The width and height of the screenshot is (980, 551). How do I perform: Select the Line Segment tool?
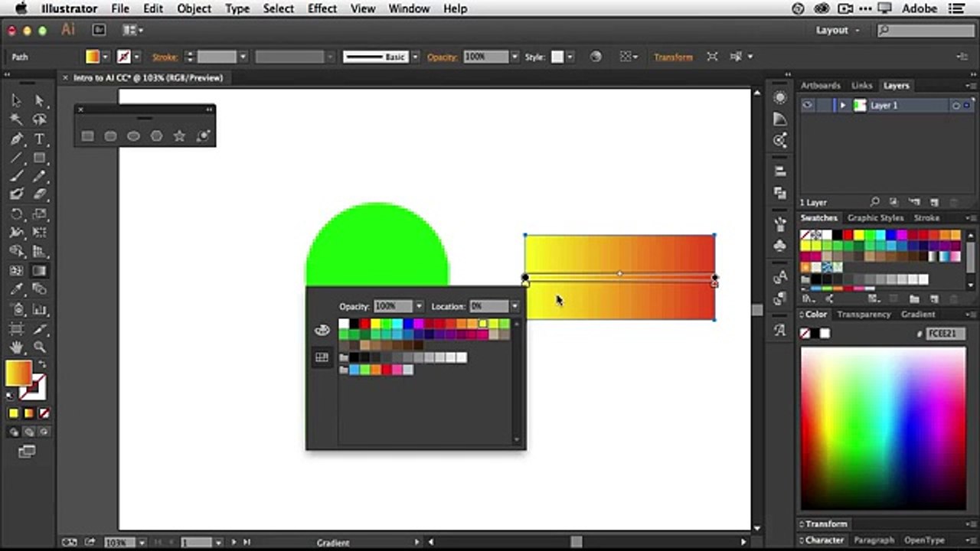point(16,158)
